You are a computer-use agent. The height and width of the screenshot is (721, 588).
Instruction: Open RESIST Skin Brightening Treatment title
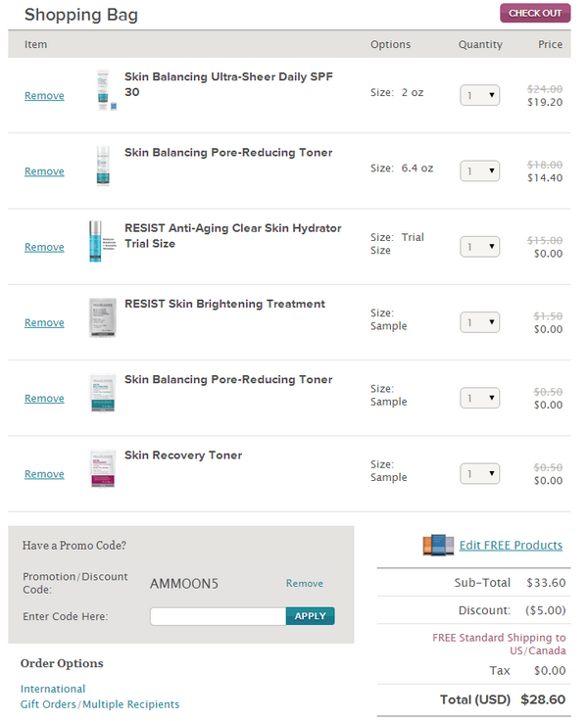[x=224, y=304]
